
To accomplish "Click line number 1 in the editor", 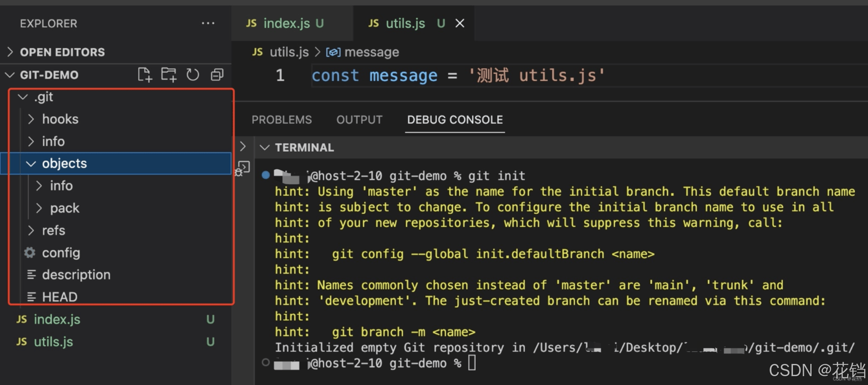I will (280, 76).
